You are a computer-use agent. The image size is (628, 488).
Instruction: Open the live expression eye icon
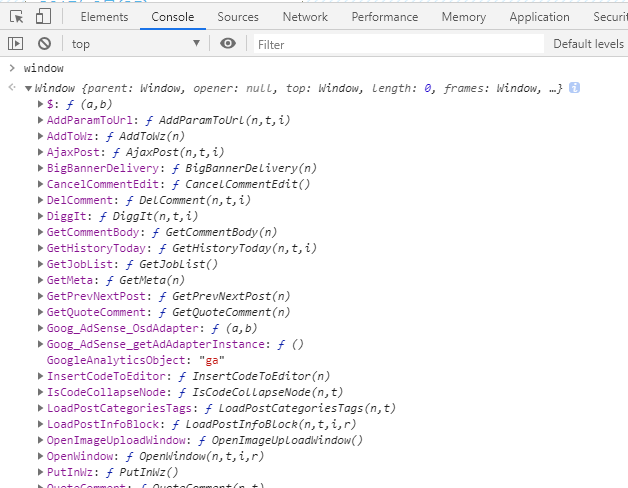[228, 43]
